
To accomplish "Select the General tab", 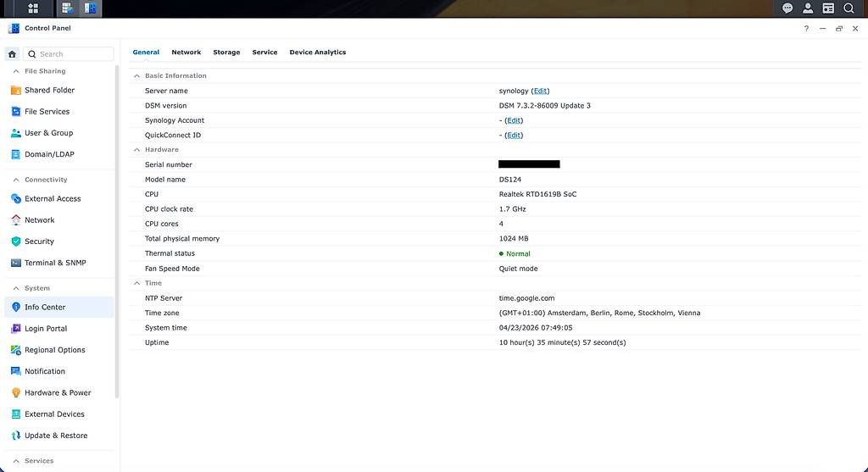I will tap(146, 52).
